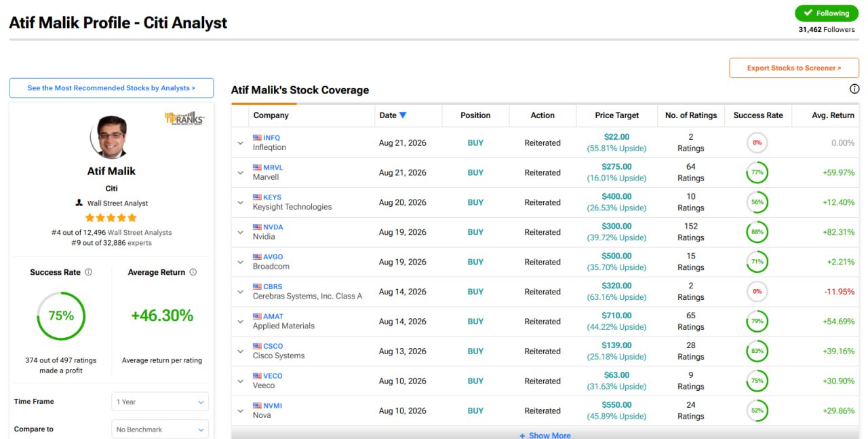This screenshot has width=868, height=439.
Task: Expand the AVGO Broadcom row
Action: [240, 262]
